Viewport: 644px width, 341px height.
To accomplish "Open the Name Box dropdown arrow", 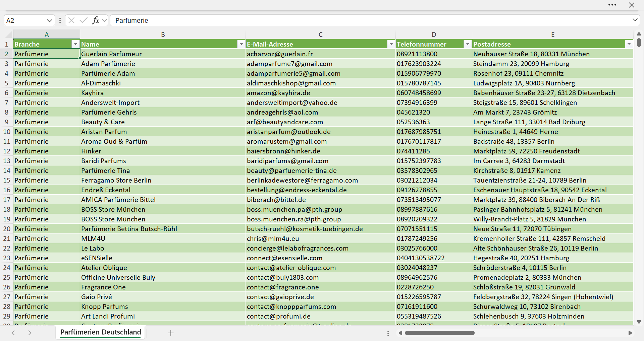I will point(49,20).
